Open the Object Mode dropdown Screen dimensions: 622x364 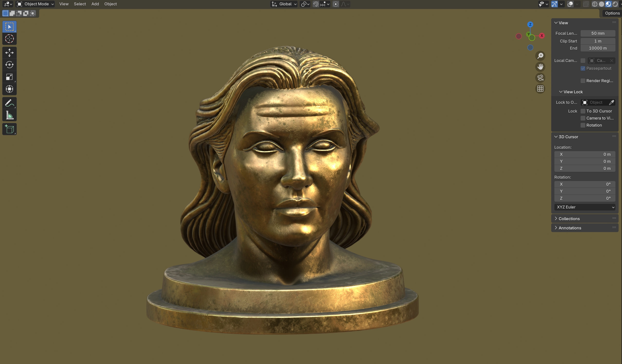coord(35,4)
